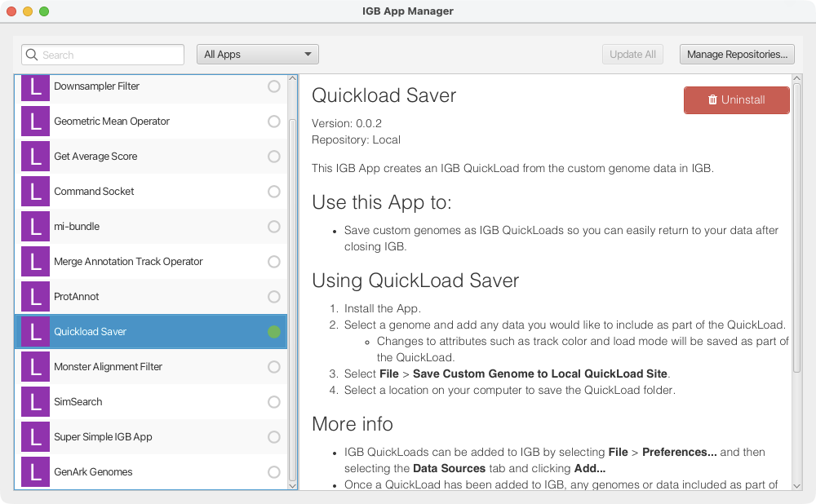The height and width of the screenshot is (504, 816).
Task: Open Manage Repositories dialog
Action: [736, 55]
